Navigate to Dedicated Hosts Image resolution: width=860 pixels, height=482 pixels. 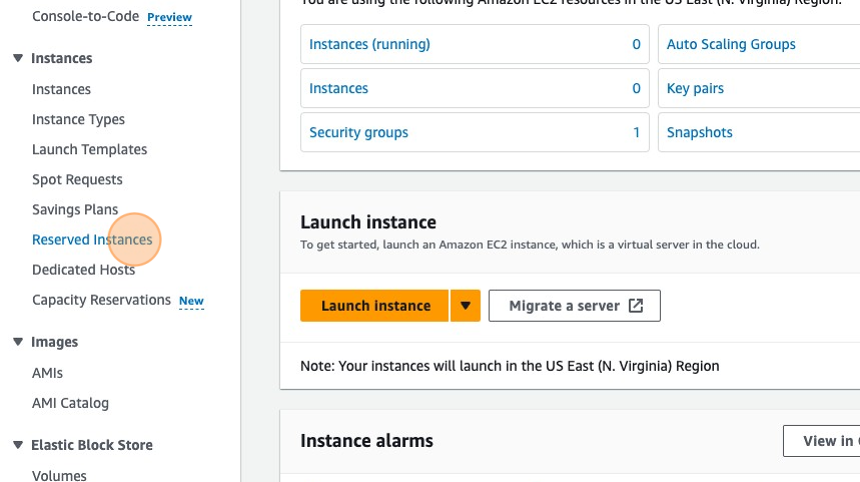pyautogui.click(x=83, y=270)
